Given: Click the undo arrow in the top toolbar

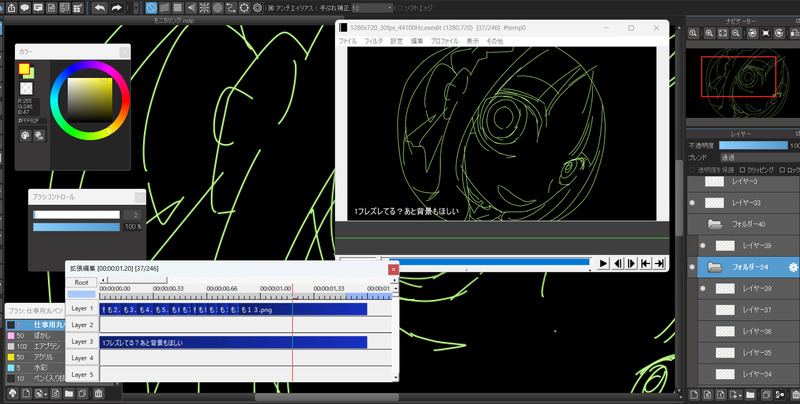Looking at the screenshot, I should coord(99,8).
